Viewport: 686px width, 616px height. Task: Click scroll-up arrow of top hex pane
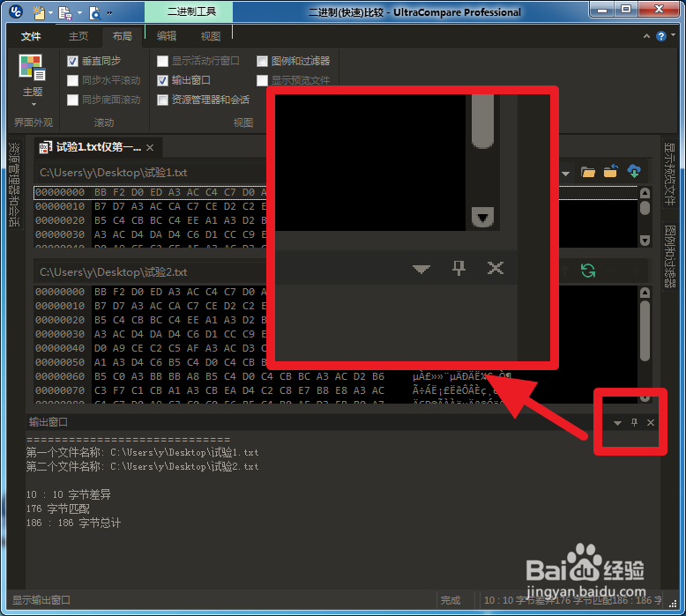click(645, 193)
